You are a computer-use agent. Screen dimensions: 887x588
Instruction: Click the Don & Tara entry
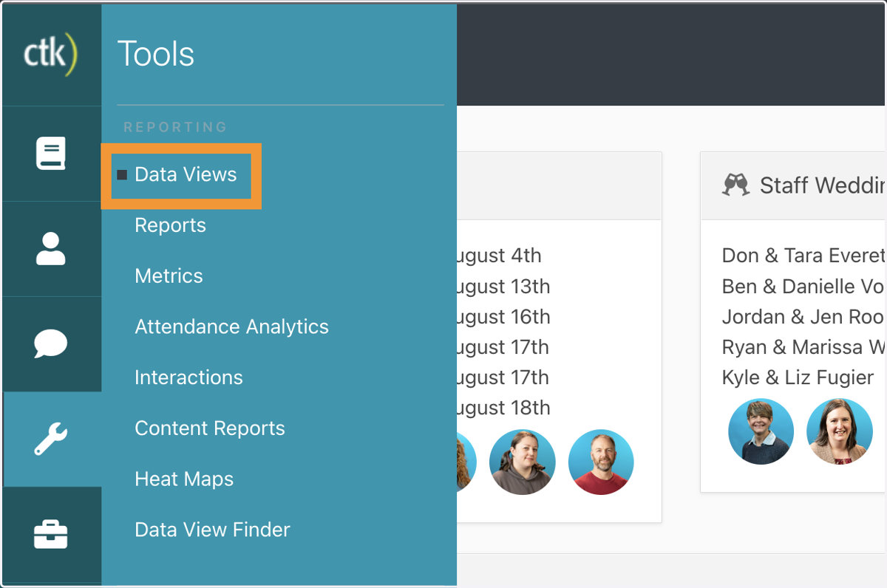803,256
